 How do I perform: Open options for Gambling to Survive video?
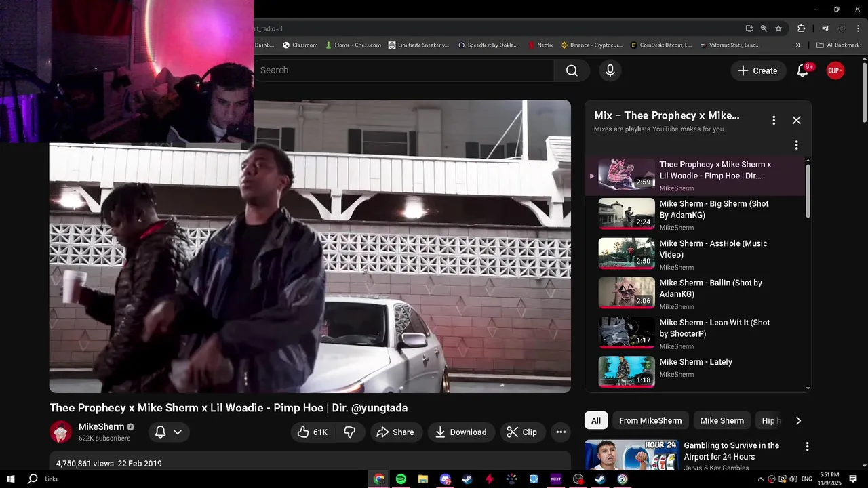click(807, 447)
